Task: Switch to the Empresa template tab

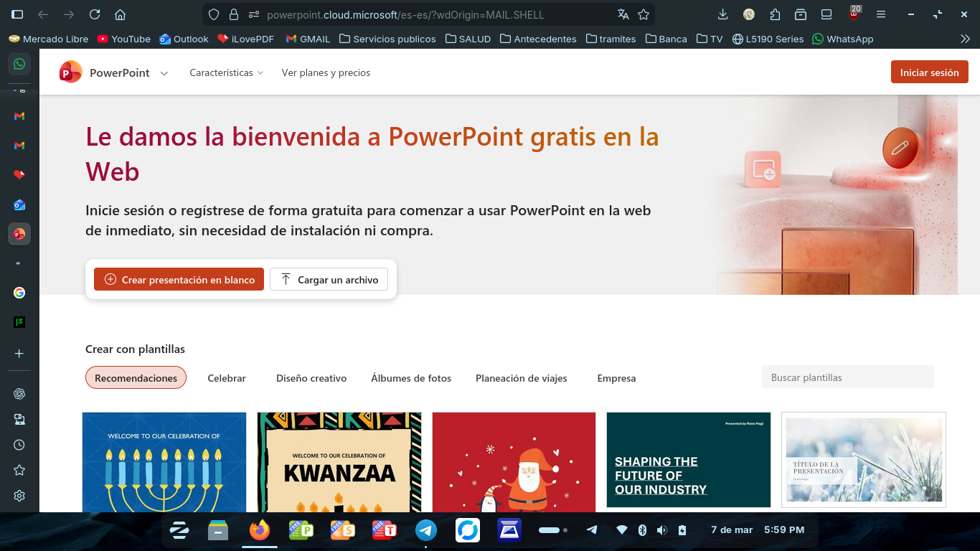Action: click(616, 378)
